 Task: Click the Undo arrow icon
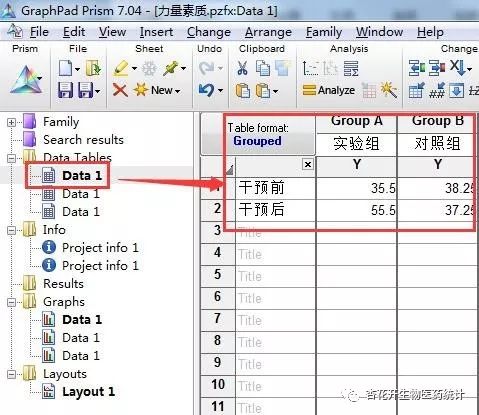pyautogui.click(x=206, y=90)
